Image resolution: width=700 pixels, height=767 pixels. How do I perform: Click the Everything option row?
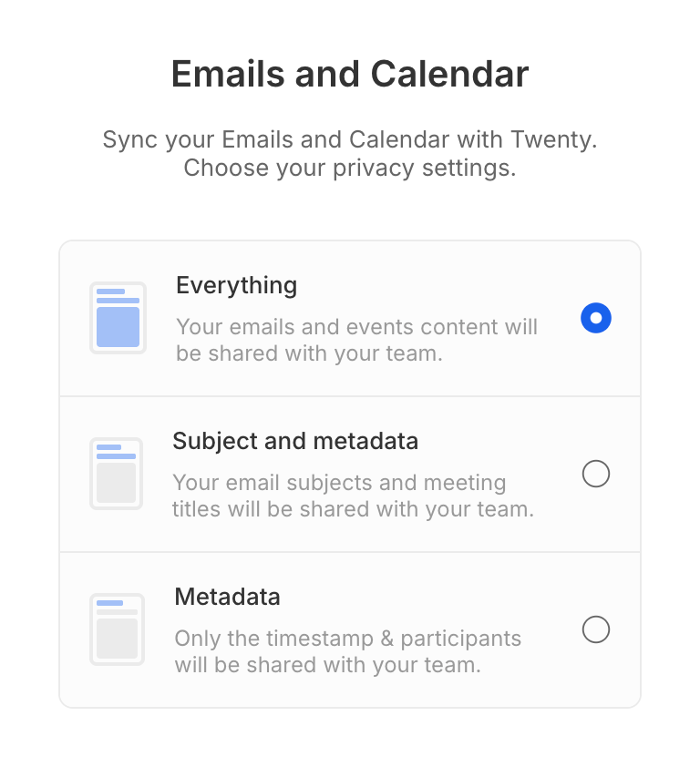click(x=350, y=317)
